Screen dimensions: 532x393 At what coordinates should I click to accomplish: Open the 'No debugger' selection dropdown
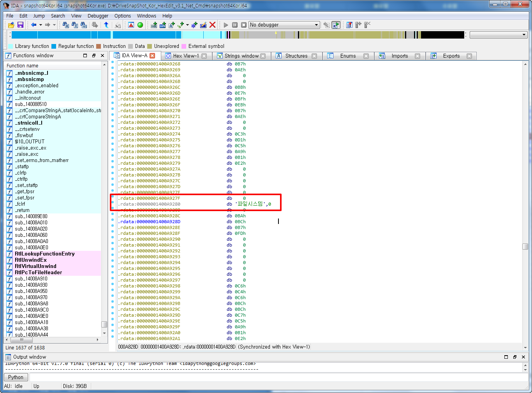point(284,25)
